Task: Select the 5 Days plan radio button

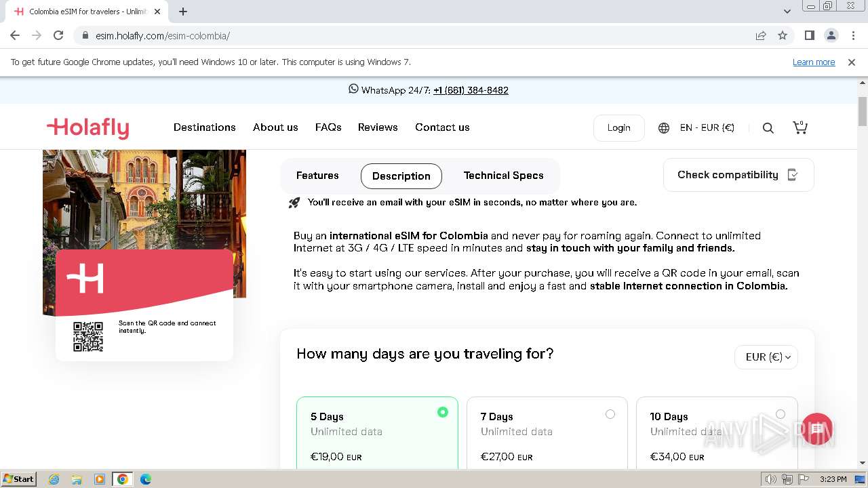Action: coord(443,412)
